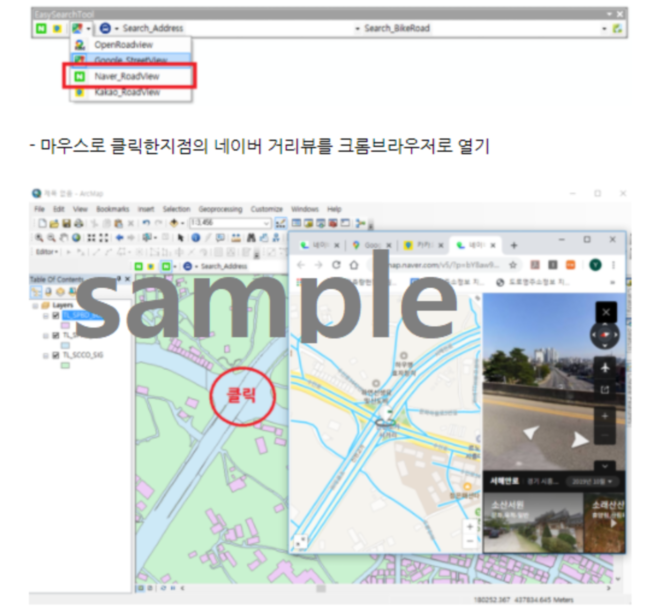Screen dimensions: 652x613
Task: Select the Identify tool with the blue i icon
Action: tap(195, 237)
